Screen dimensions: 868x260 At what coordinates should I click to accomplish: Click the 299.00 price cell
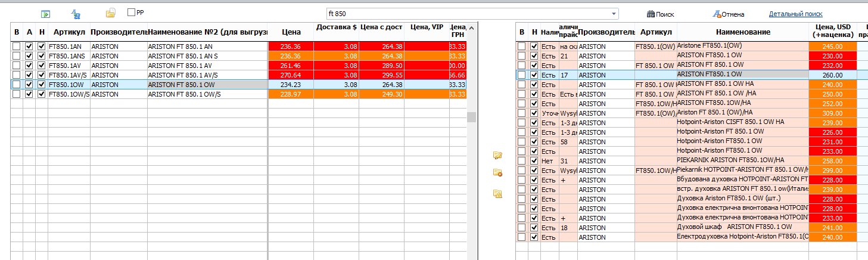(832, 171)
